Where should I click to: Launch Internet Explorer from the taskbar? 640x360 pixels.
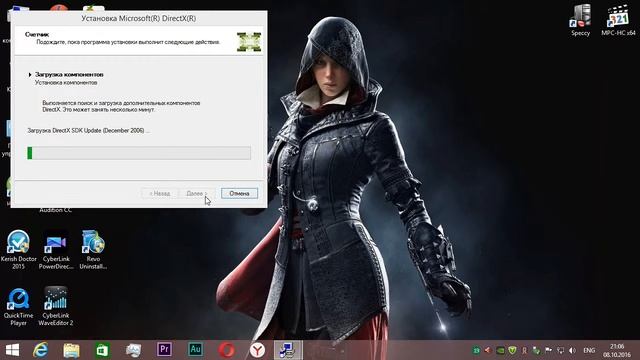[x=40, y=350]
